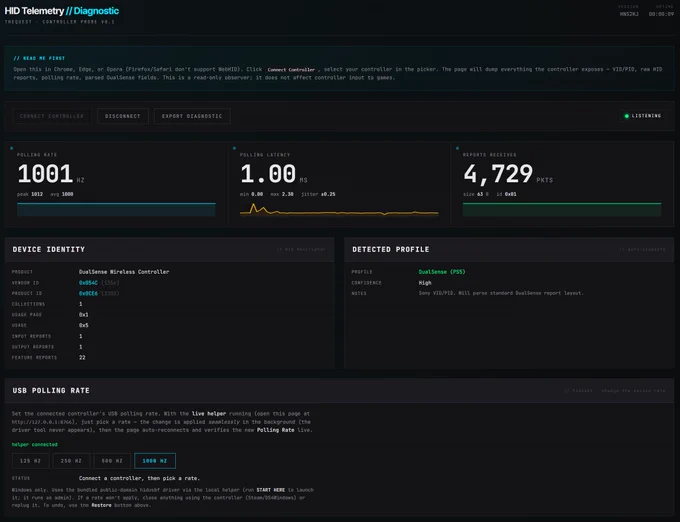Image resolution: width=680 pixels, height=522 pixels.
Task: Click the usage page value 0x1
Action: (84, 315)
